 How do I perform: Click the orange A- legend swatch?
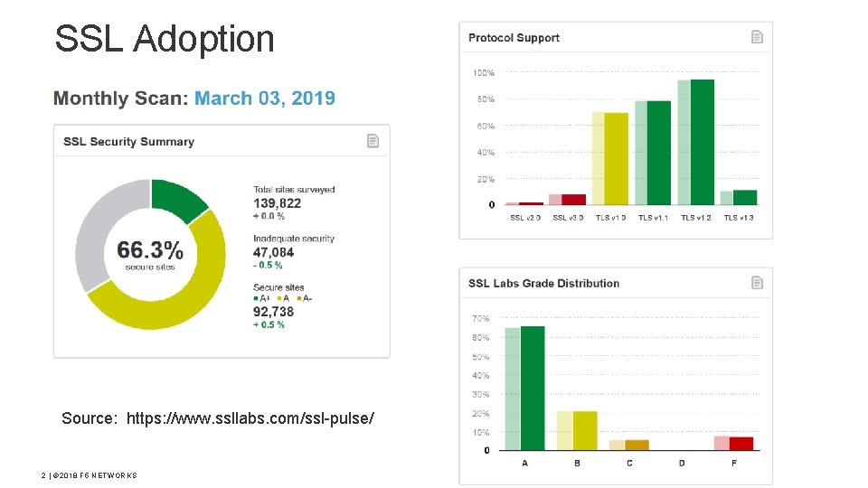pos(299,299)
